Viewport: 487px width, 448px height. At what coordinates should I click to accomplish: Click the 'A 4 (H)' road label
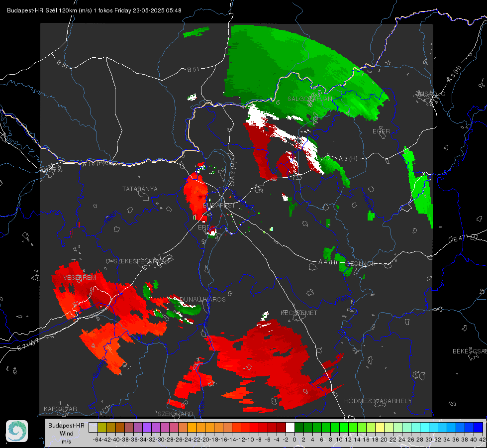coord(328,262)
